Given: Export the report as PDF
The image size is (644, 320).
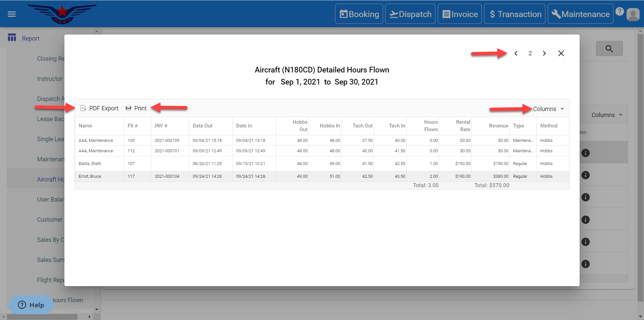Looking at the screenshot, I should (x=99, y=108).
